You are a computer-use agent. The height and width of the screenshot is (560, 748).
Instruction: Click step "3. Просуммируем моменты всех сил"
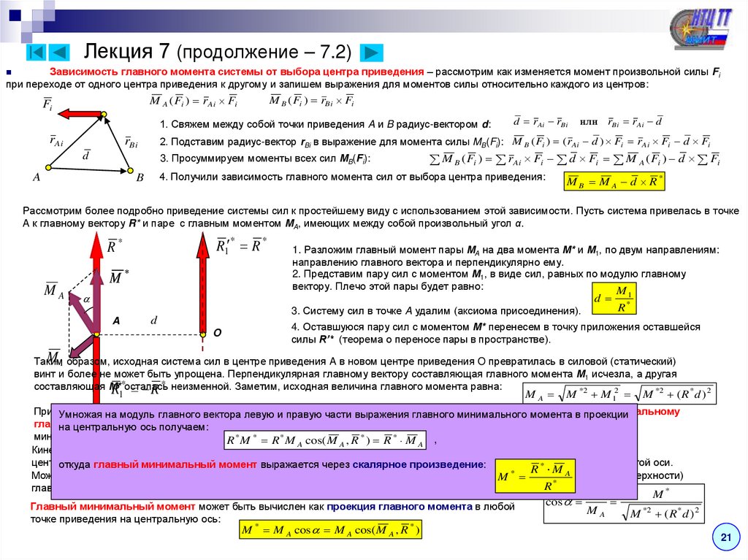point(264,158)
